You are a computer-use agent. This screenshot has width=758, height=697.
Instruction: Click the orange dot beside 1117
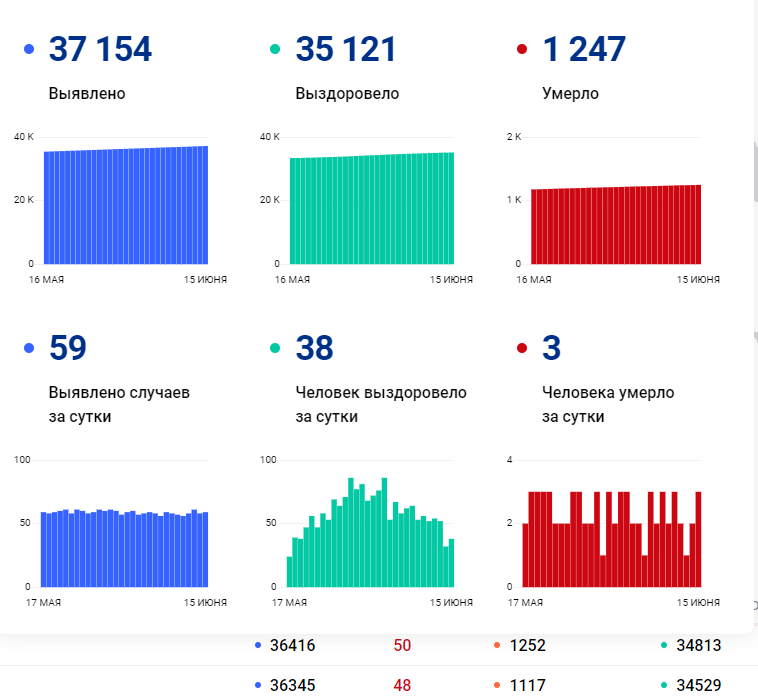click(x=497, y=685)
